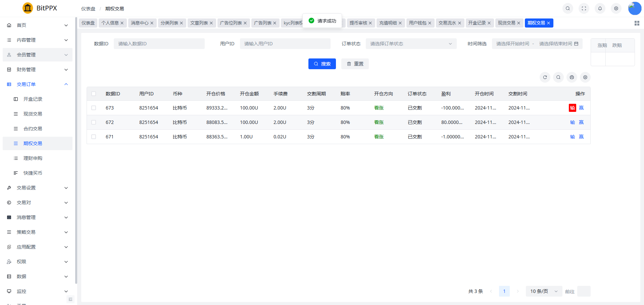
Task: Check the select-all checkbox in table header
Action: [94, 94]
